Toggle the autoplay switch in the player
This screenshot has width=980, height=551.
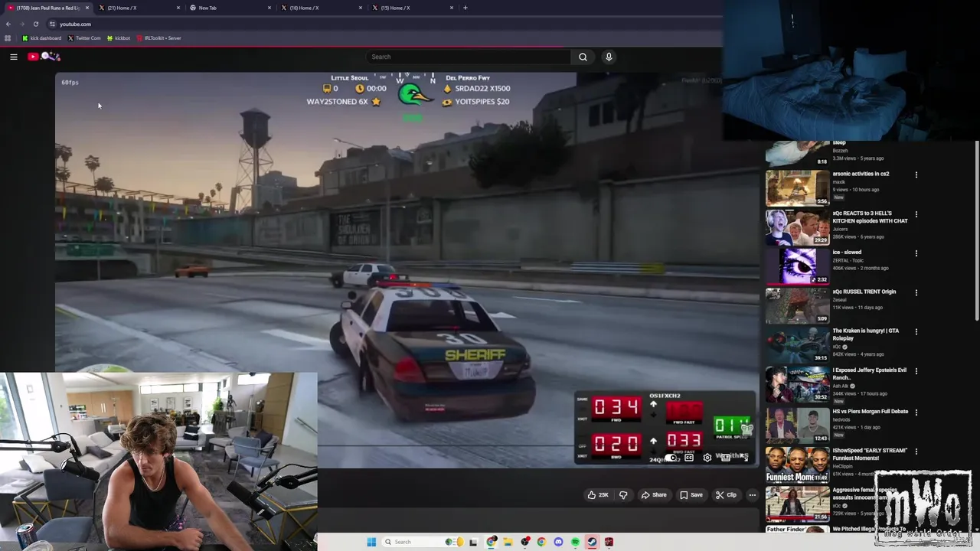coord(671,458)
